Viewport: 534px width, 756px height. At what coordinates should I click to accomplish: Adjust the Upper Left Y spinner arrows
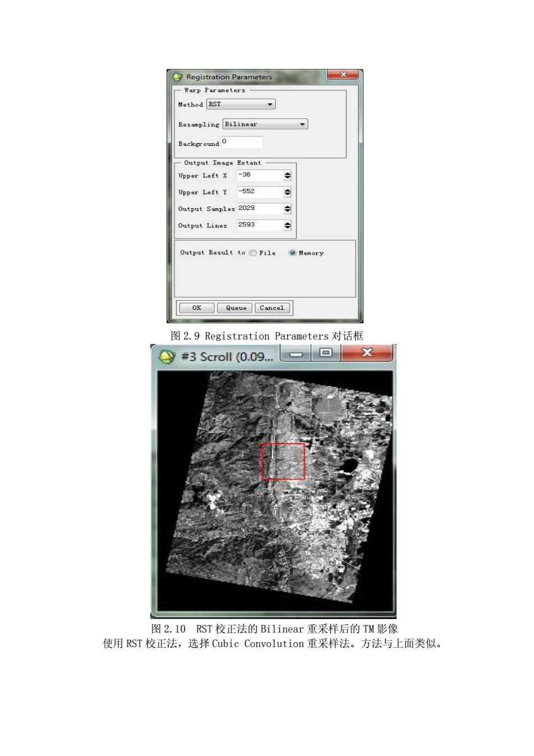point(287,192)
